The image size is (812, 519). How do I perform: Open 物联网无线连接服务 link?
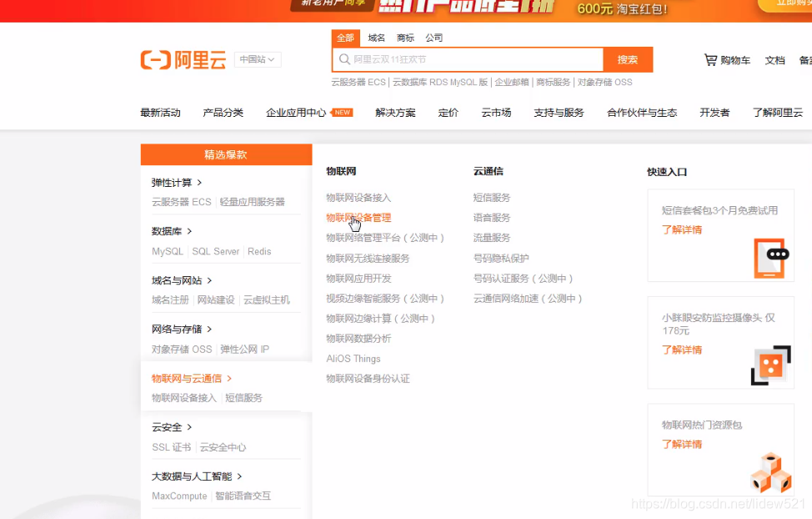click(368, 258)
